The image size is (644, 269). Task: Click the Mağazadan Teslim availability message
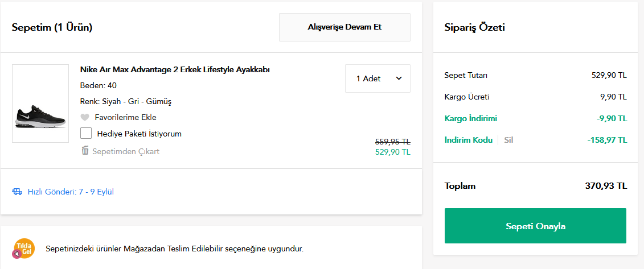175,249
